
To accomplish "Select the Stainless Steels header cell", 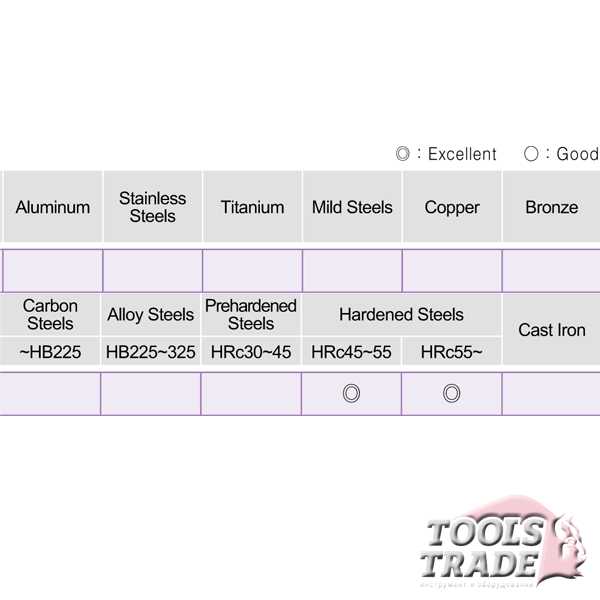I will coord(153,207).
